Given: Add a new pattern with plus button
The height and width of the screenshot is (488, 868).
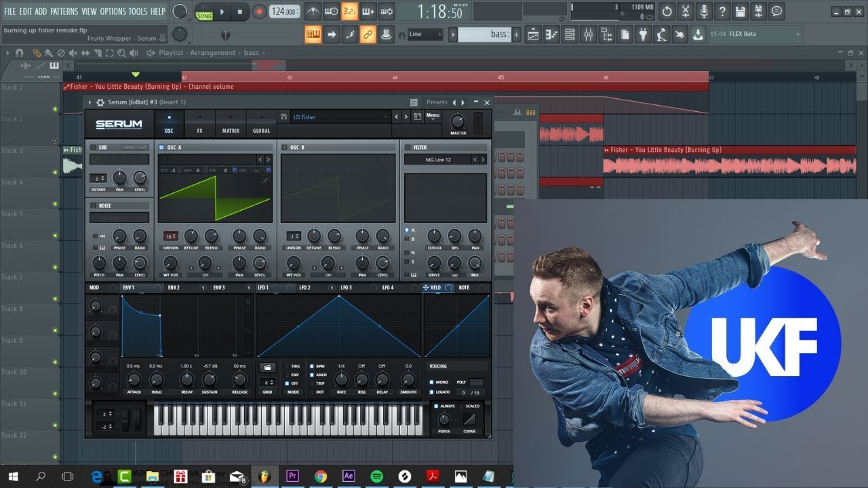Looking at the screenshot, I should tap(516, 34).
